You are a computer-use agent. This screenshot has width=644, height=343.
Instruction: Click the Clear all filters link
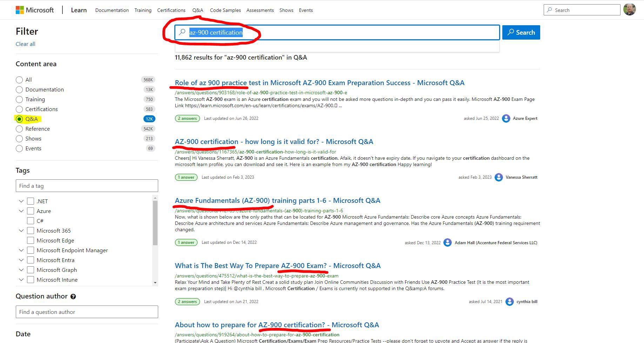25,44
